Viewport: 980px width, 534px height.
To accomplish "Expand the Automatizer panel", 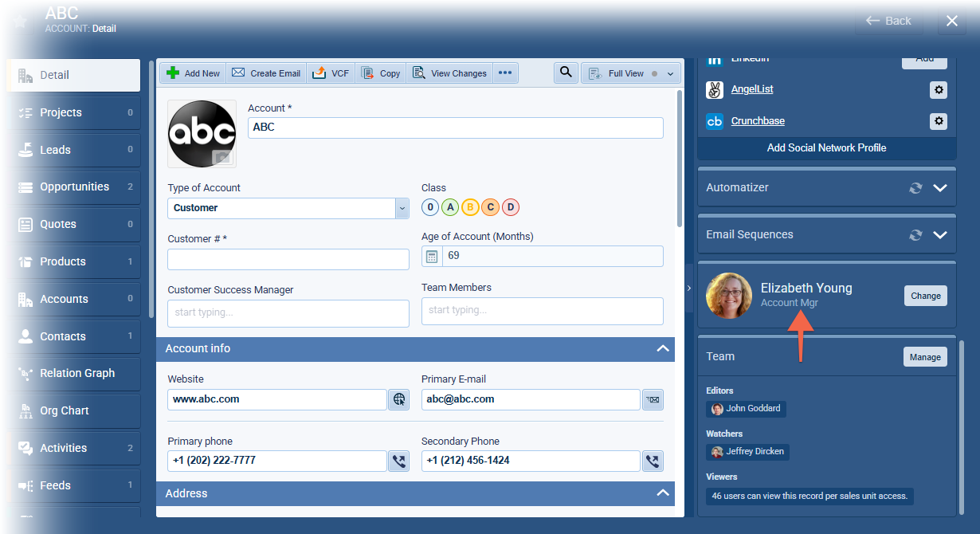I will 940,188.
